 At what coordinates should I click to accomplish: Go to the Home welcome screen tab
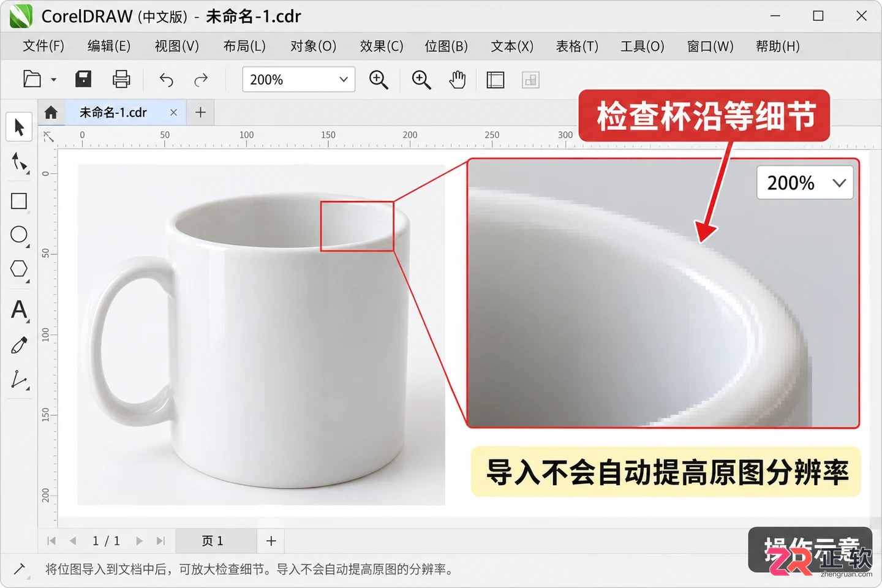pos(51,112)
